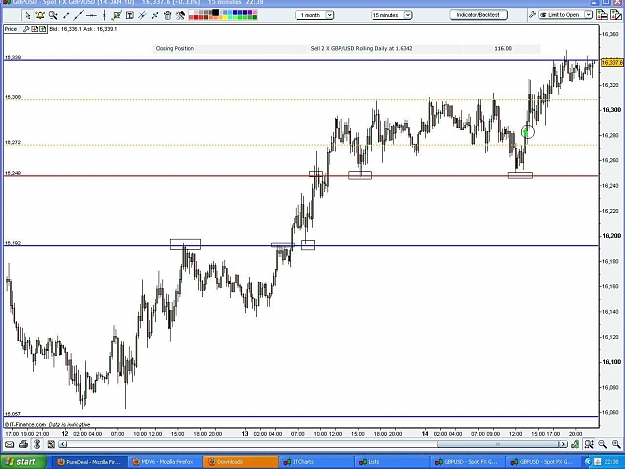
Task: Open the hammer tools settings icon
Action: click(181, 16)
